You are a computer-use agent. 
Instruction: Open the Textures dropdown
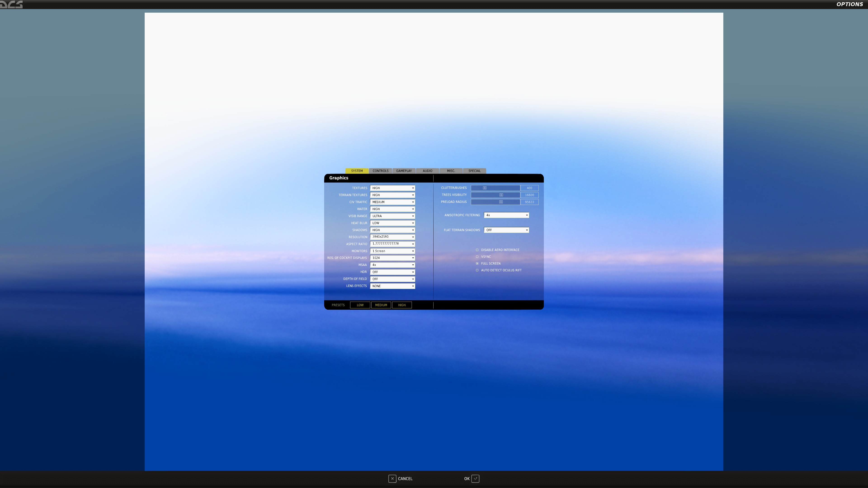coord(393,188)
